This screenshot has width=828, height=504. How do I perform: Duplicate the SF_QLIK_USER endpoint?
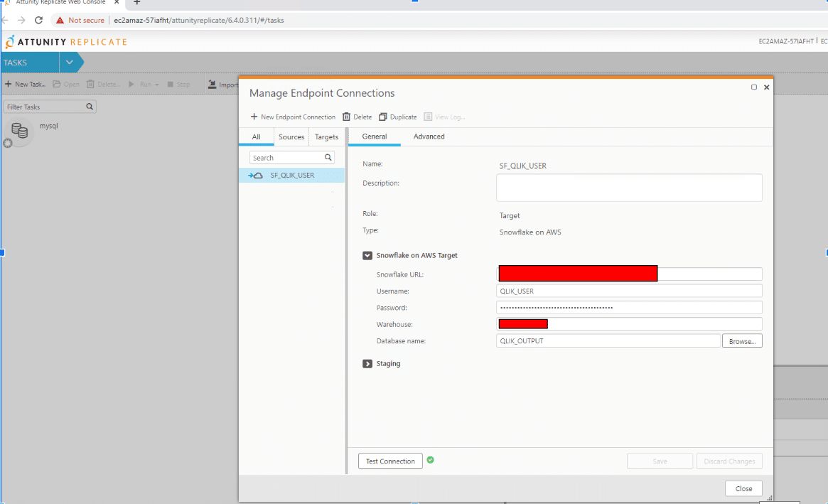tap(397, 117)
